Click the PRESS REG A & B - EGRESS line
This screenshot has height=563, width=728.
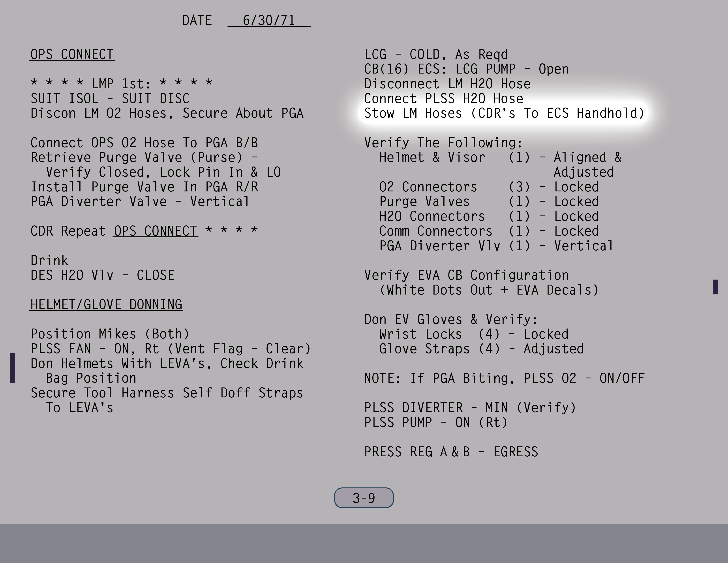click(x=451, y=452)
